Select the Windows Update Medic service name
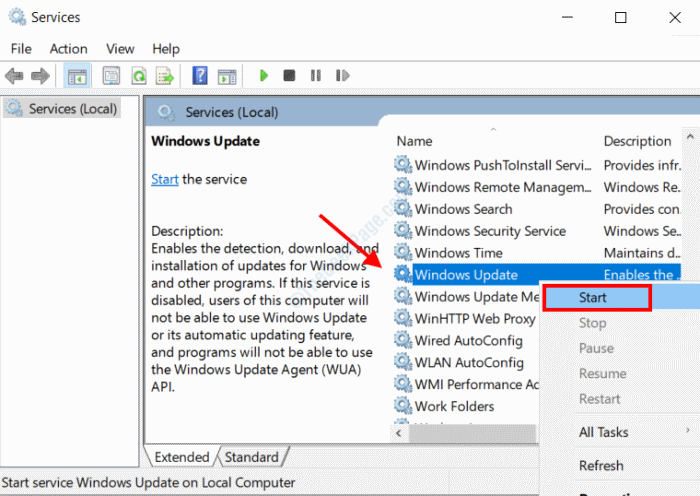This screenshot has width=700, height=496. 477,296
